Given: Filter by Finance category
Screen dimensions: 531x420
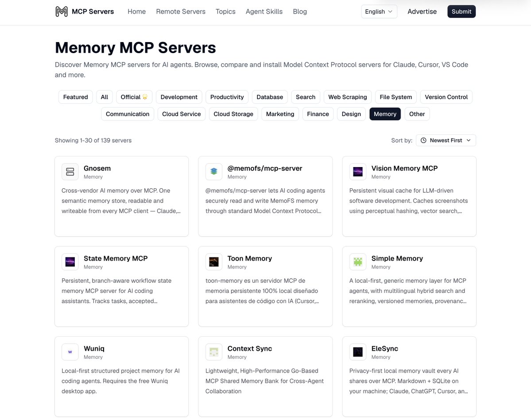Looking at the screenshot, I should pos(318,114).
